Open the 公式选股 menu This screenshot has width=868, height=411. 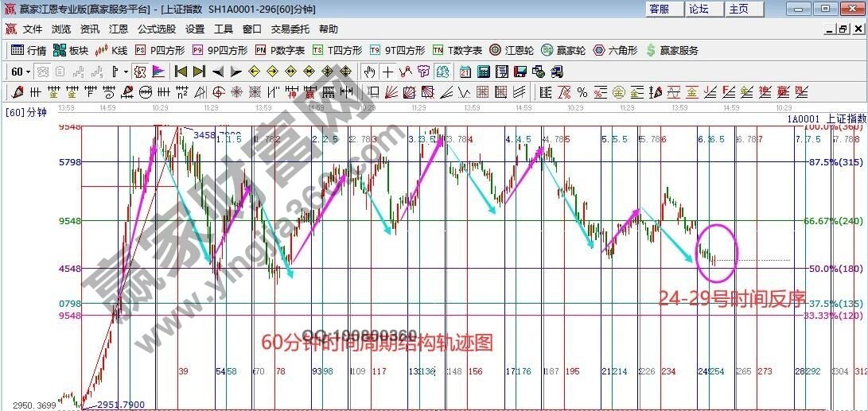[x=157, y=29]
